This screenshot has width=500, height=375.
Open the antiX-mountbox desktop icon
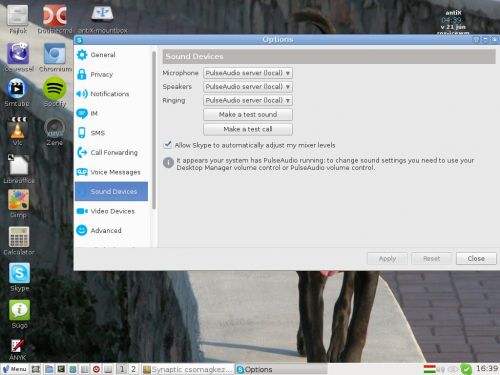pos(102,14)
